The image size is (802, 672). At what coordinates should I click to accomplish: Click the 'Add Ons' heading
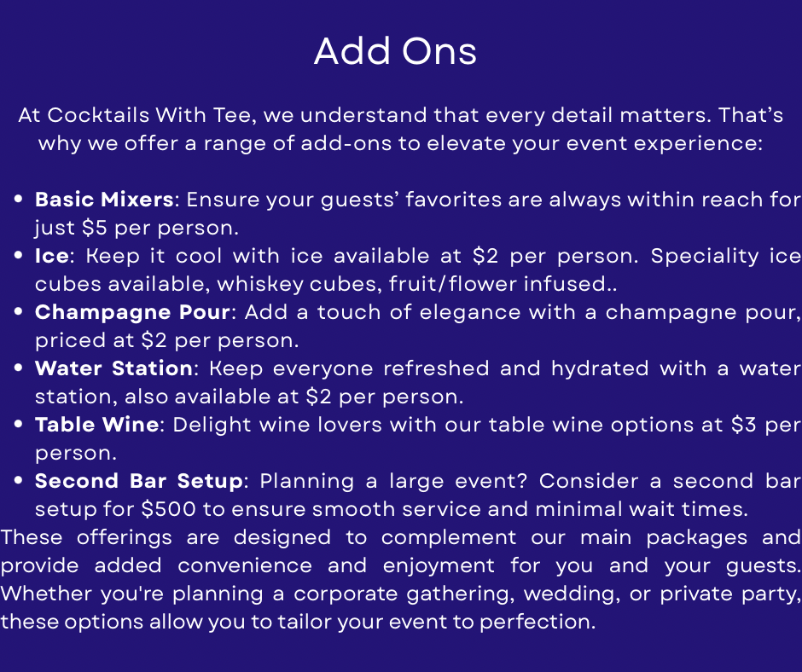[395, 51]
